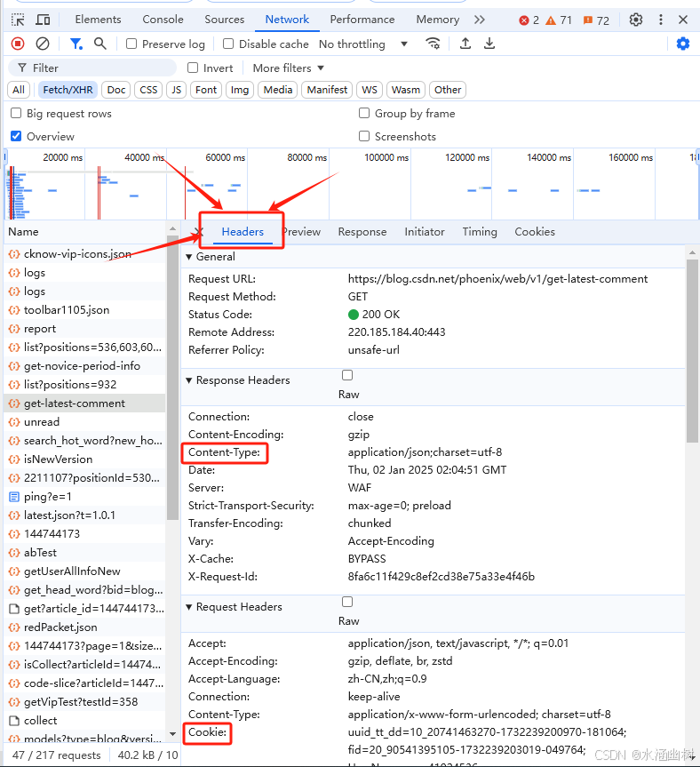The height and width of the screenshot is (767, 700).
Task: Clear the network log
Action: [x=43, y=44]
